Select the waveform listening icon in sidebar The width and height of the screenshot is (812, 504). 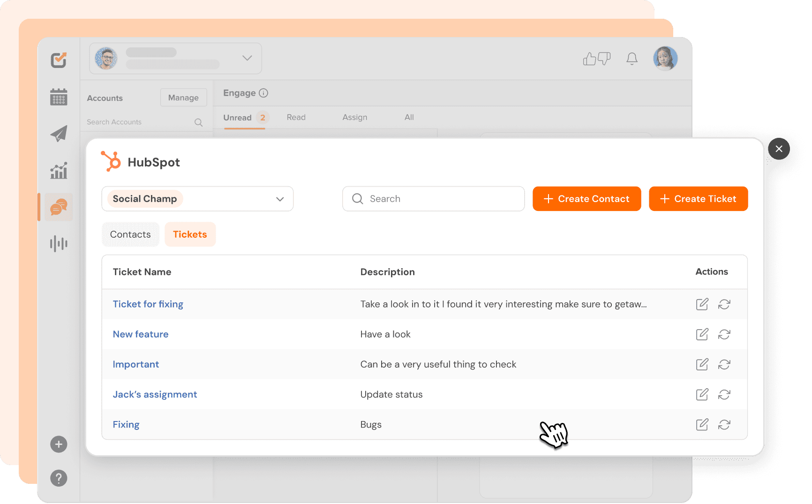coord(58,243)
